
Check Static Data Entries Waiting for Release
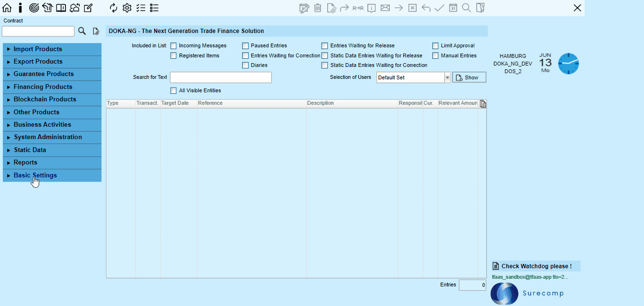(325, 56)
